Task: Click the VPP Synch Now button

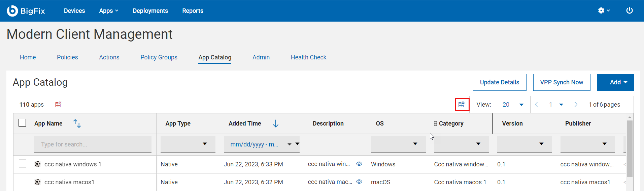Action: tap(561, 82)
